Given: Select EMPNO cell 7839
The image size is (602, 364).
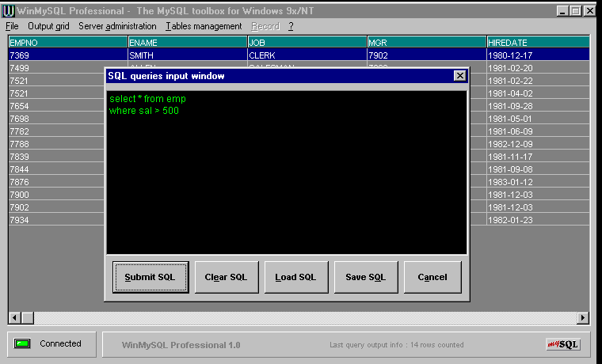Looking at the screenshot, I should point(56,157).
